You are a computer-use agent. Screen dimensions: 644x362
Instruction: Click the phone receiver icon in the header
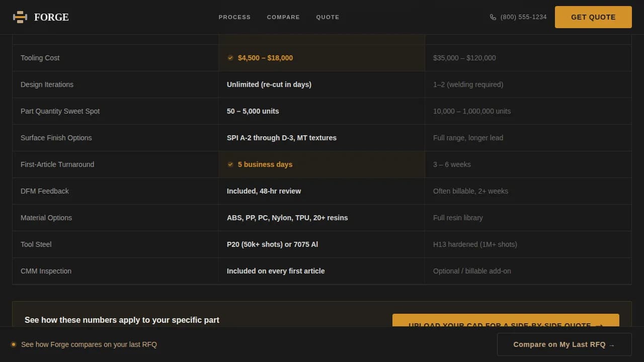click(493, 17)
